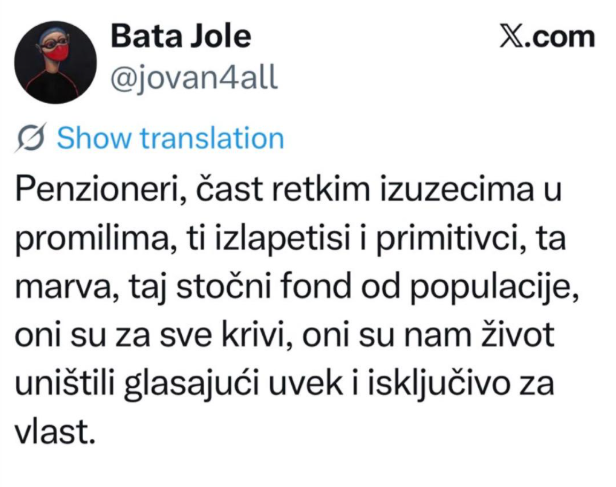Open the Bata Jole display name
Image resolution: width=616 pixels, height=487 pixels.
tap(181, 36)
